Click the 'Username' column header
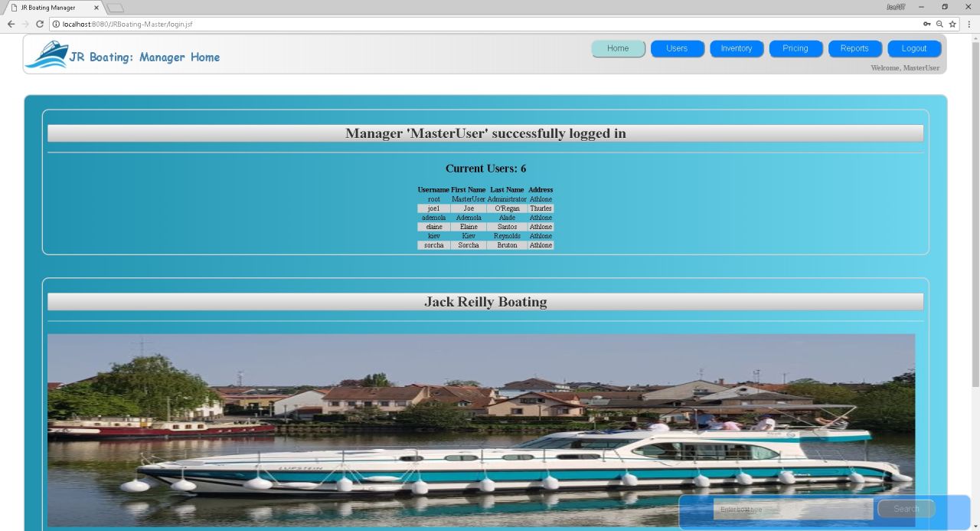This screenshot has height=531, width=980. 433,189
